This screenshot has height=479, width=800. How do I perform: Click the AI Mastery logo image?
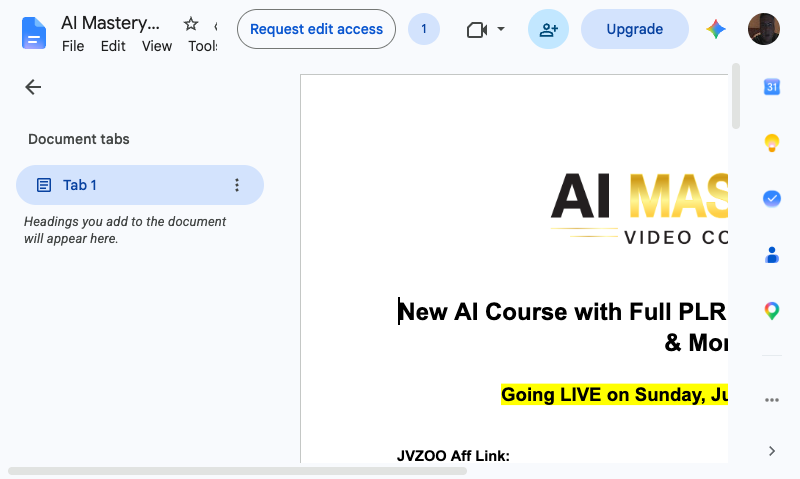click(x=639, y=209)
